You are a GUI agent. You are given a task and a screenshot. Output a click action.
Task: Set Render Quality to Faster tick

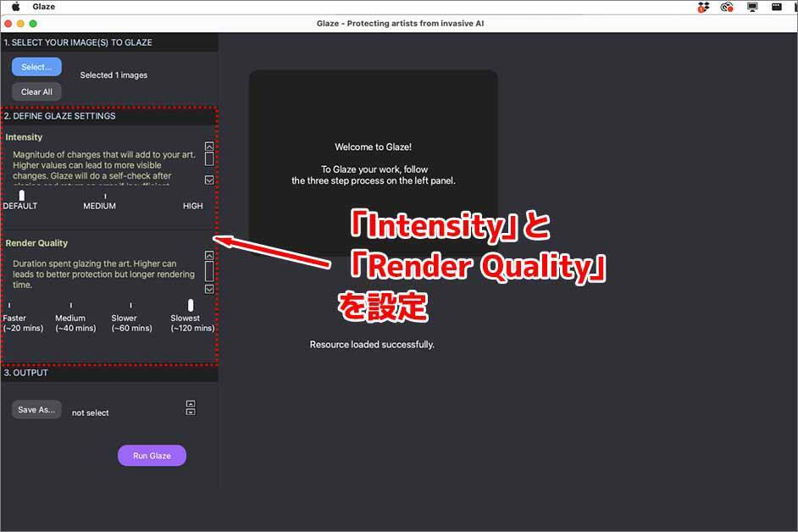9,305
